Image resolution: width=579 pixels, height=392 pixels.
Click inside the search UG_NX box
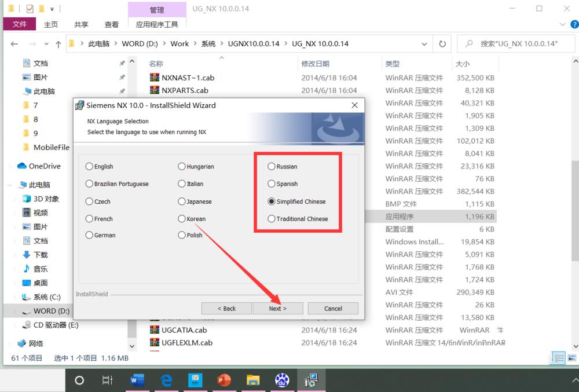(515, 43)
